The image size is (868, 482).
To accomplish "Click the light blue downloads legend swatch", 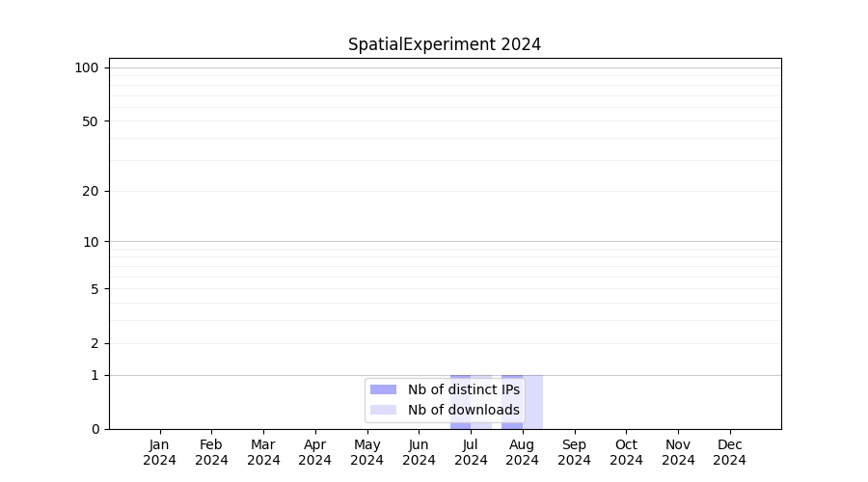I will pyautogui.click(x=383, y=410).
